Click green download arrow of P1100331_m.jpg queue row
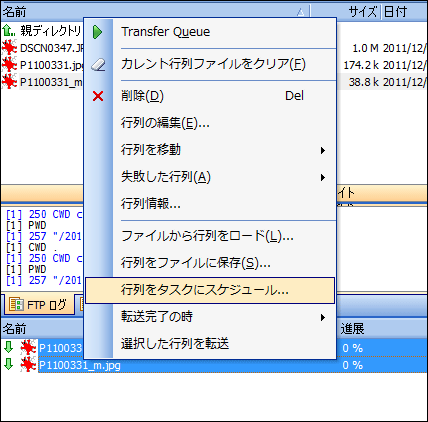The width and height of the screenshot is (428, 422). click(x=9, y=364)
